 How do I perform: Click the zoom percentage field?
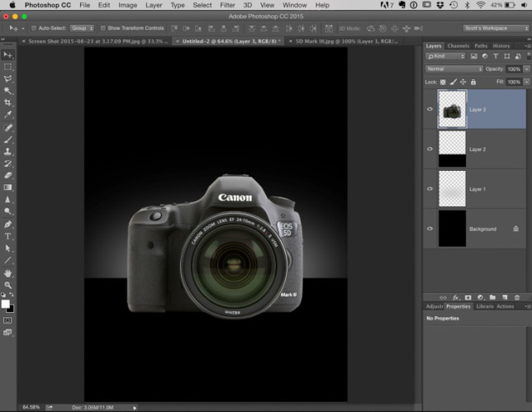pyautogui.click(x=31, y=407)
